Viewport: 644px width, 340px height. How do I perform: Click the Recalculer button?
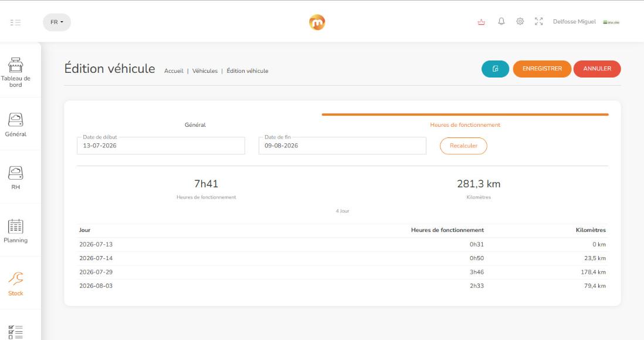[463, 146]
